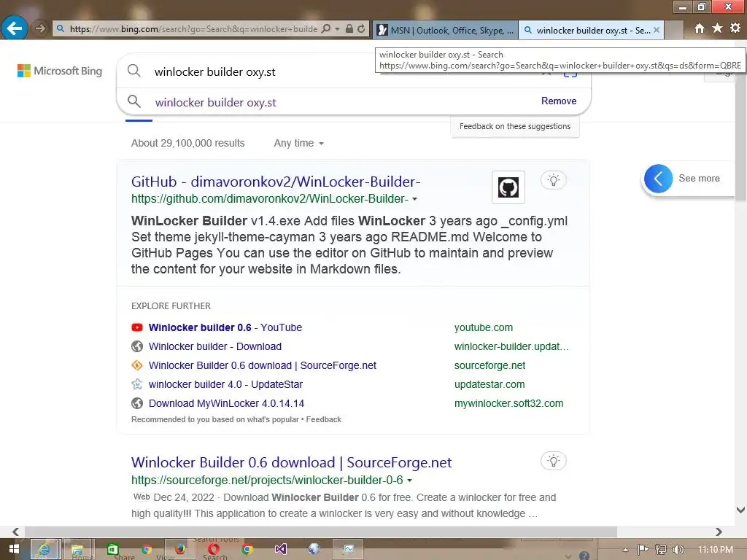Open Opera from the taskbar
Screen dimensions: 747x560
click(214, 549)
